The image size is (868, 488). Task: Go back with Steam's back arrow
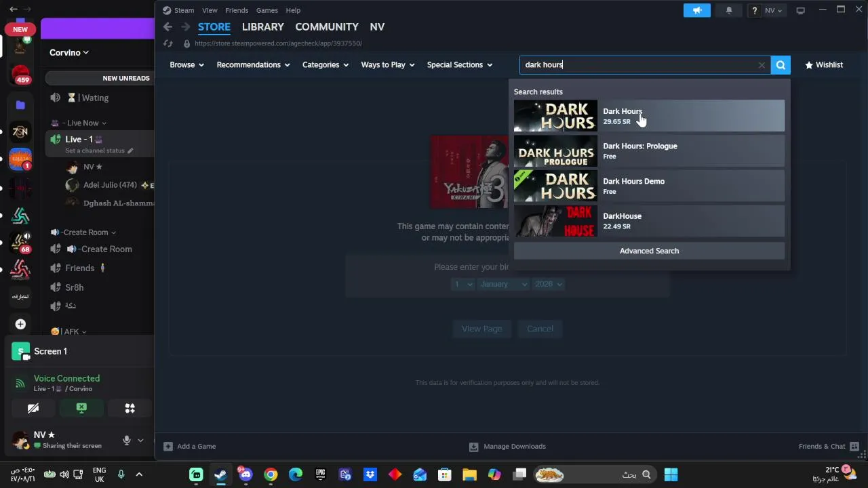[167, 27]
